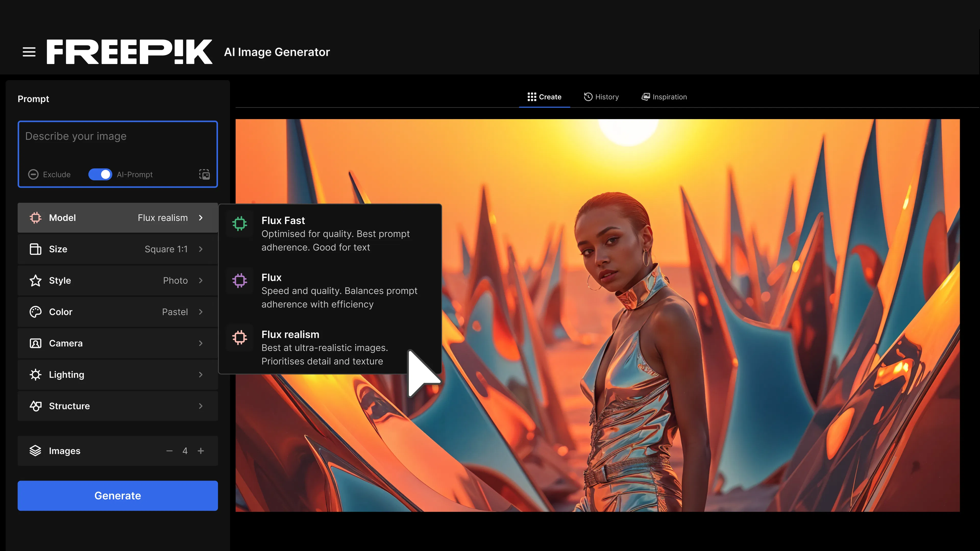Open the Color palette icon
The width and height of the screenshot is (980, 551).
point(35,312)
